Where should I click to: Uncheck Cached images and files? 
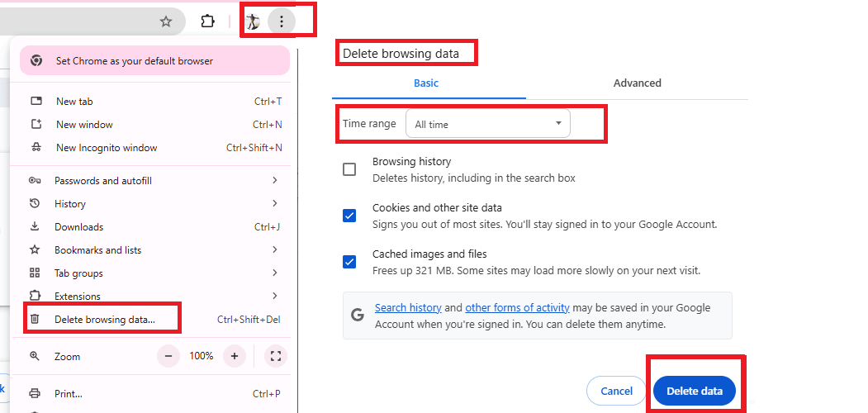coord(349,262)
